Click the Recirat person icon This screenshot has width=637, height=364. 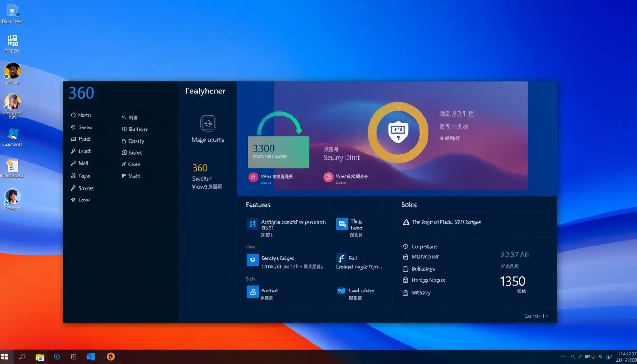tap(253, 291)
